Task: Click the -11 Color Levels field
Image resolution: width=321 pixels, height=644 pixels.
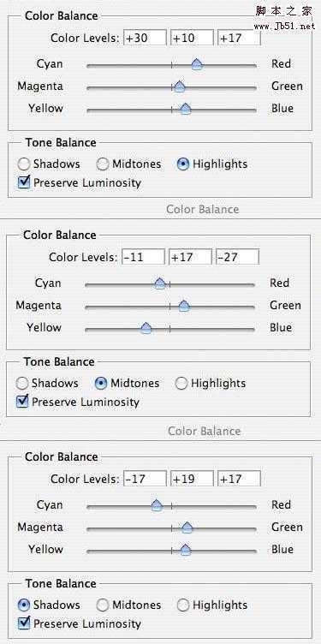Action: 143,257
